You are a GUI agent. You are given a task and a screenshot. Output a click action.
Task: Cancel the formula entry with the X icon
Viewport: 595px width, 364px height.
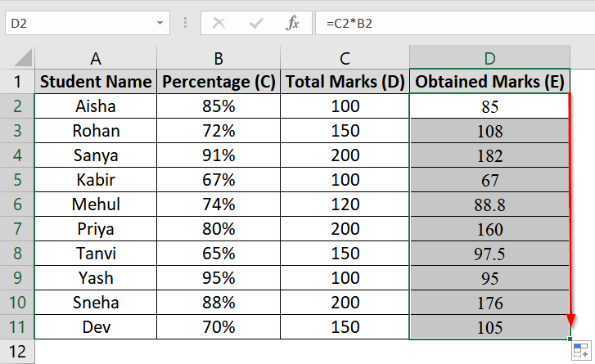(x=219, y=23)
